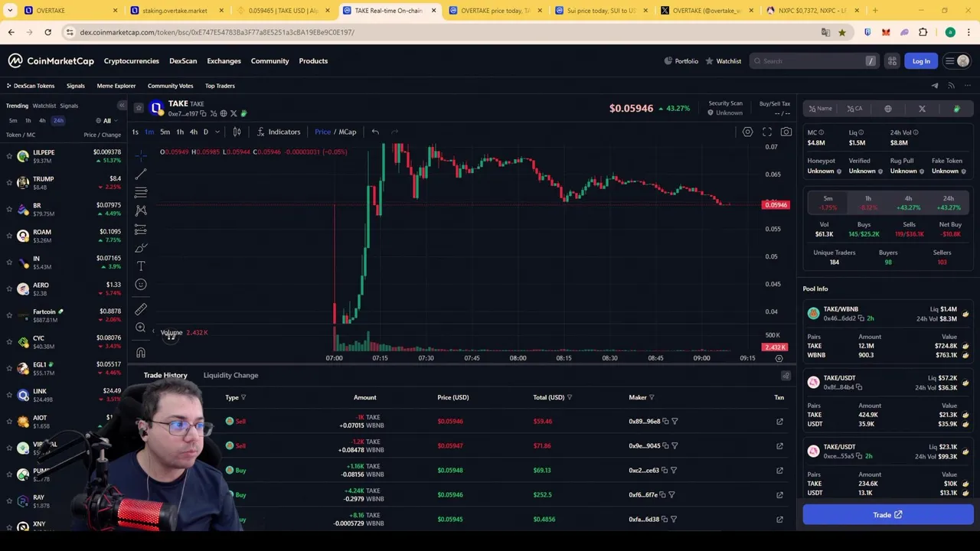
Task: Open the Type column filter
Action: point(243,397)
